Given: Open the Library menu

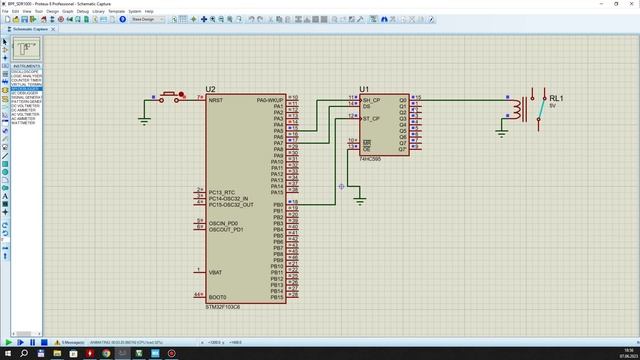Looking at the screenshot, I should 98,11.
